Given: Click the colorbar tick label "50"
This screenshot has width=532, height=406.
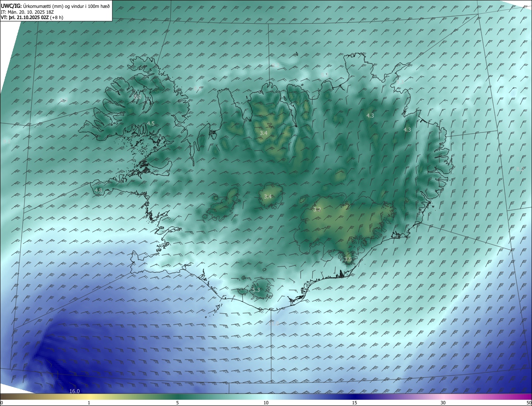Looking at the screenshot, I should [x=529, y=403].
